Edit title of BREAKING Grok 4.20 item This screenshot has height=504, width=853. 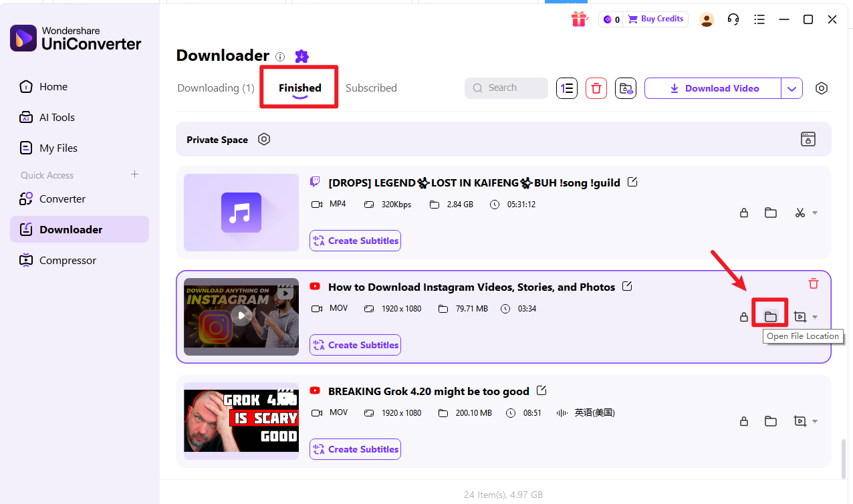(541, 390)
